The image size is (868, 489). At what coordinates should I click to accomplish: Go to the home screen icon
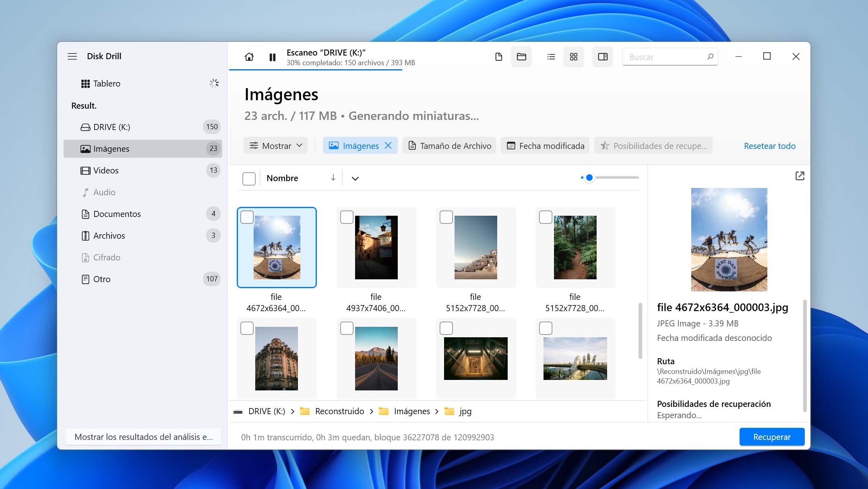click(x=249, y=57)
